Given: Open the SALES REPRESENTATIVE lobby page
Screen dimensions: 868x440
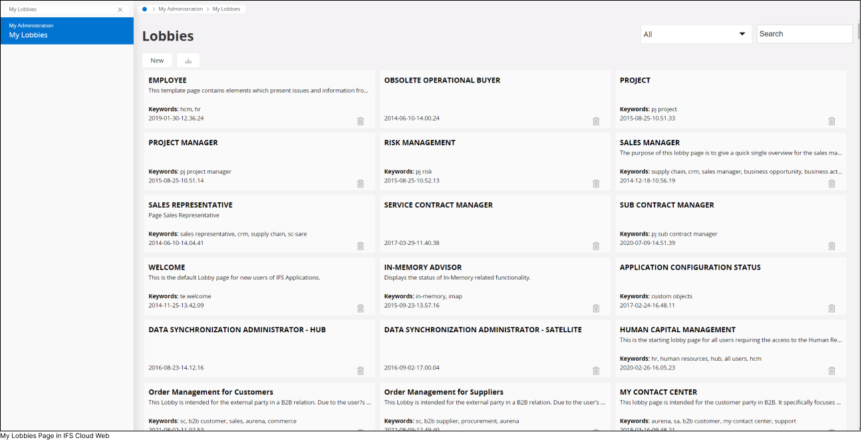Looking at the screenshot, I should pyautogui.click(x=190, y=204).
